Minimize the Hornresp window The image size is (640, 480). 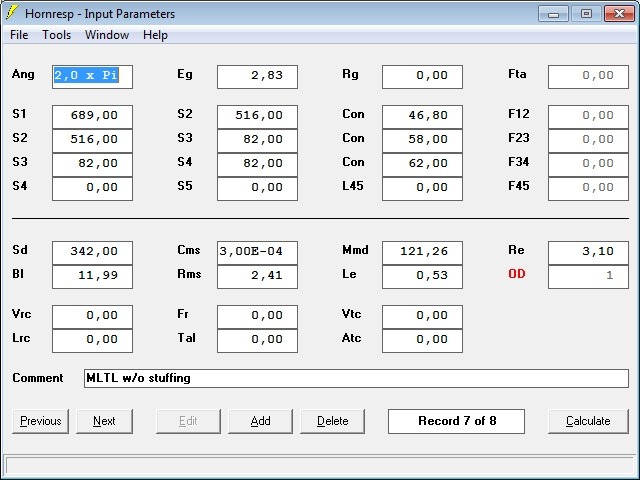click(x=553, y=14)
